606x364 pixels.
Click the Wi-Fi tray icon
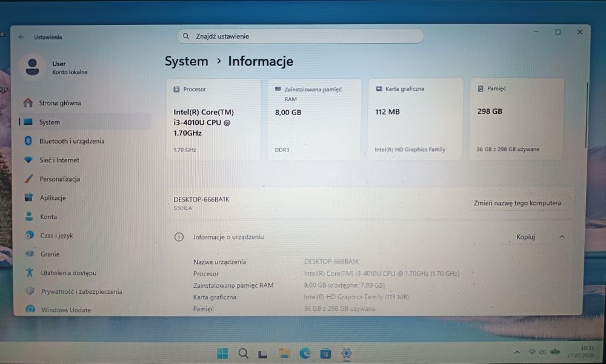coord(532,352)
